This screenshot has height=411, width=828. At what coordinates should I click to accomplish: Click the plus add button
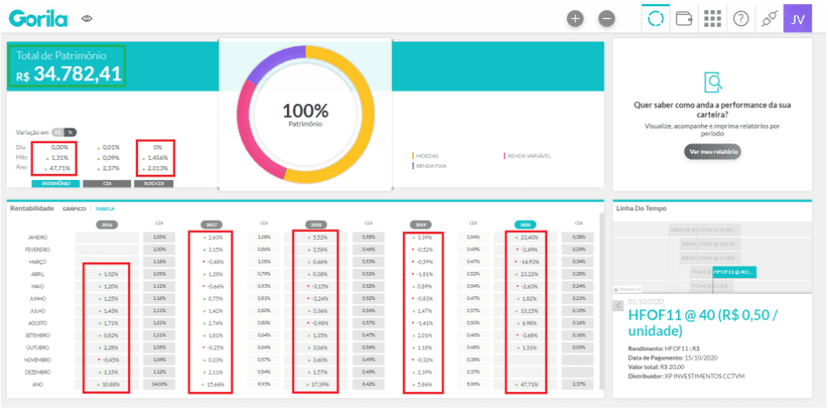pyautogui.click(x=575, y=19)
